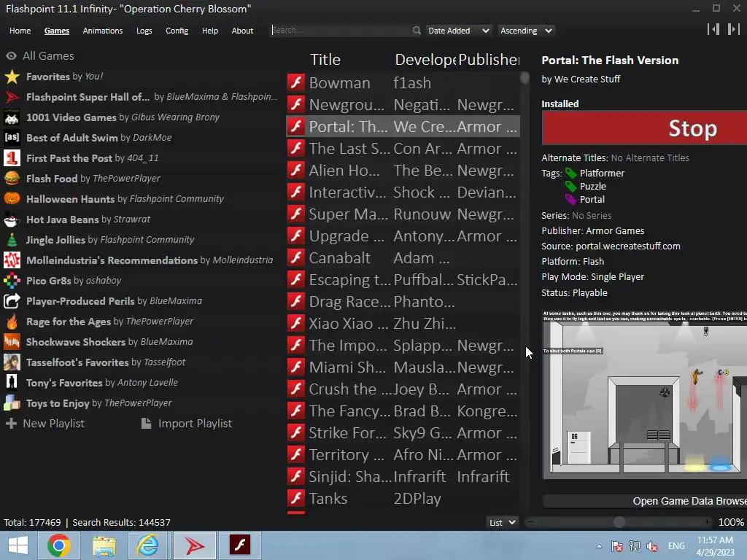The width and height of the screenshot is (747, 560).
Task: Click the Flash icon beside Tanks
Action: pos(296,498)
